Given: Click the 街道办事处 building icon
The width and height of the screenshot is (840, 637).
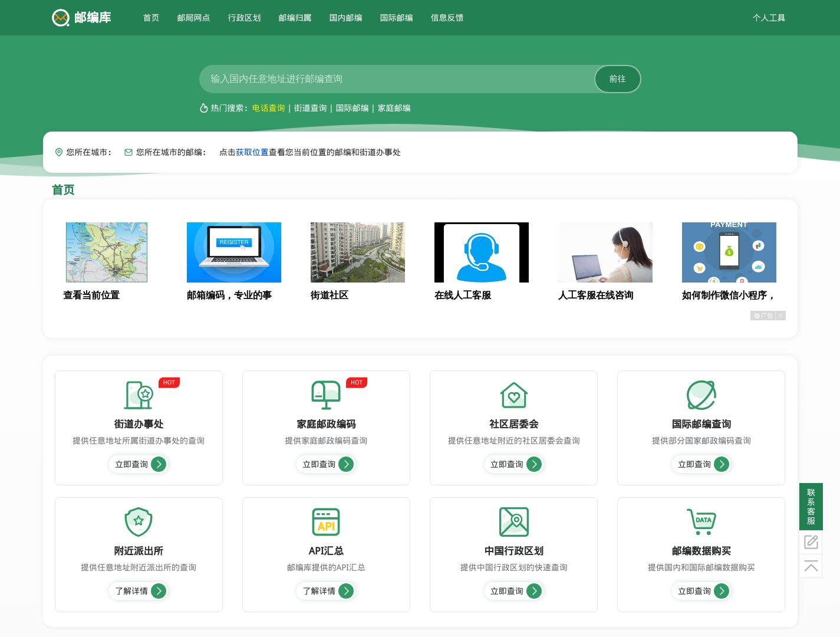Looking at the screenshot, I should [x=139, y=395].
